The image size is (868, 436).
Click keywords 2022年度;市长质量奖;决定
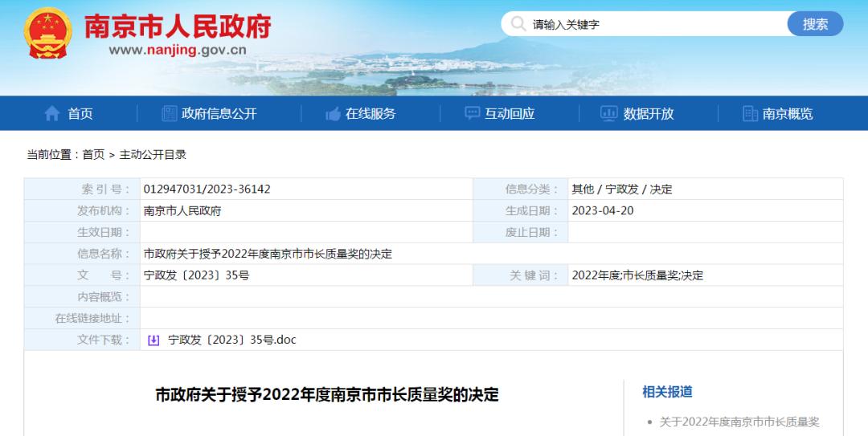[x=637, y=275]
